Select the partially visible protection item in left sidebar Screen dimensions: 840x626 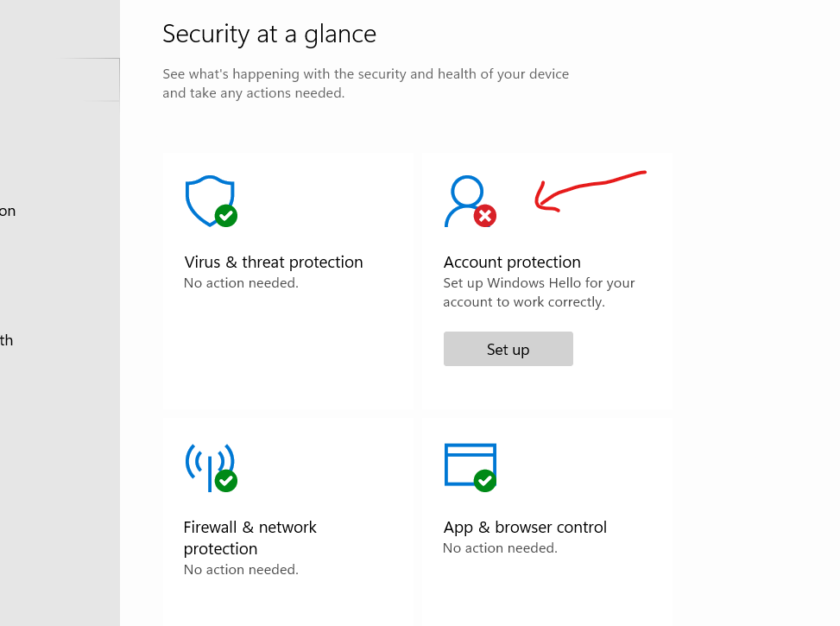point(8,211)
